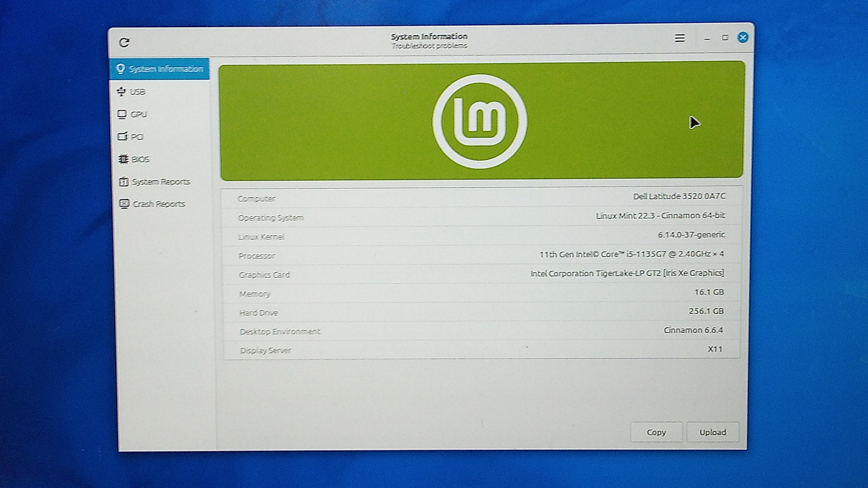Select the Operating System row
This screenshot has width=868, height=488.
pos(481,216)
